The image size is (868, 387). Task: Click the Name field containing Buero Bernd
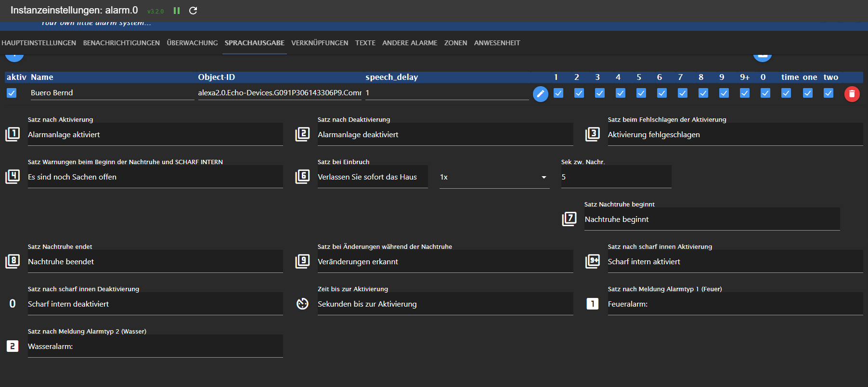[112, 93]
